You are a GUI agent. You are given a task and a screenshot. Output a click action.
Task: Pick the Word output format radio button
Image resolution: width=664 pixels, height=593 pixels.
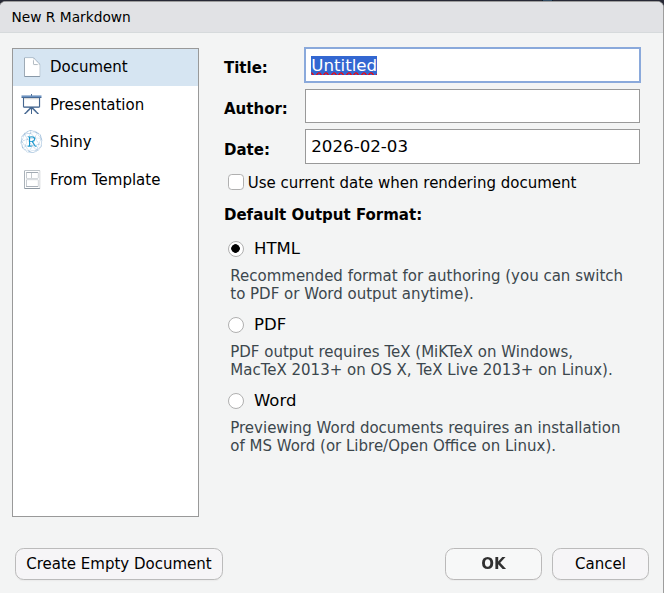(x=236, y=401)
